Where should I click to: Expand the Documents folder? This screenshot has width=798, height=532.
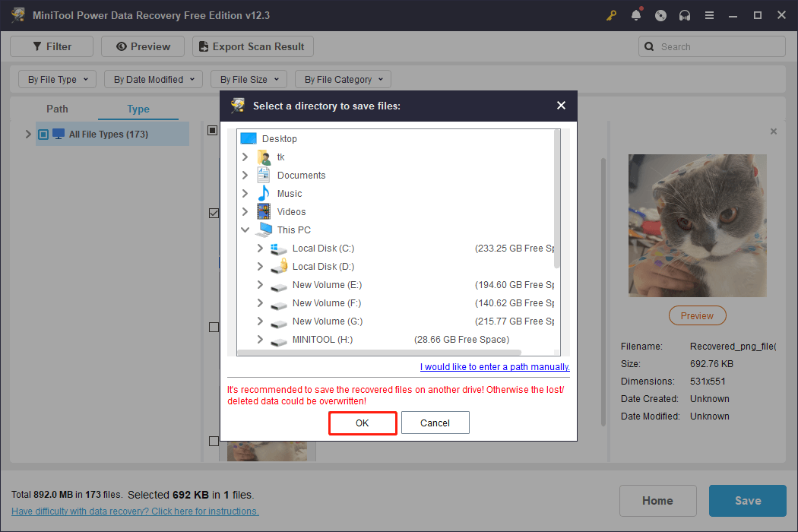point(245,175)
